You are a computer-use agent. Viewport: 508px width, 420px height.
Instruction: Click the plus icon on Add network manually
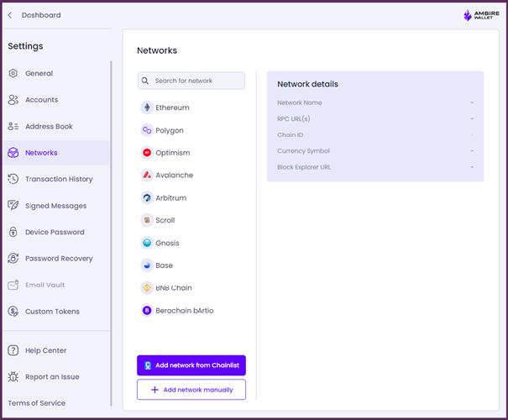pos(154,390)
